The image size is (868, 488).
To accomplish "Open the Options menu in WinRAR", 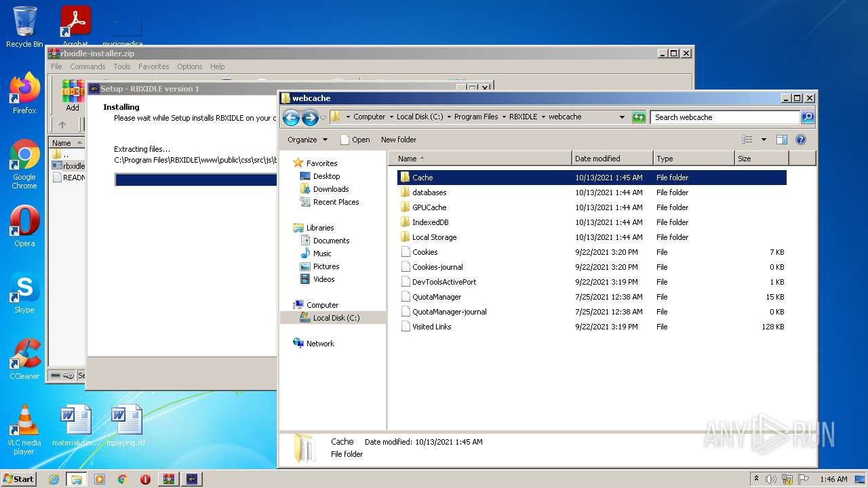I will click(x=190, y=66).
